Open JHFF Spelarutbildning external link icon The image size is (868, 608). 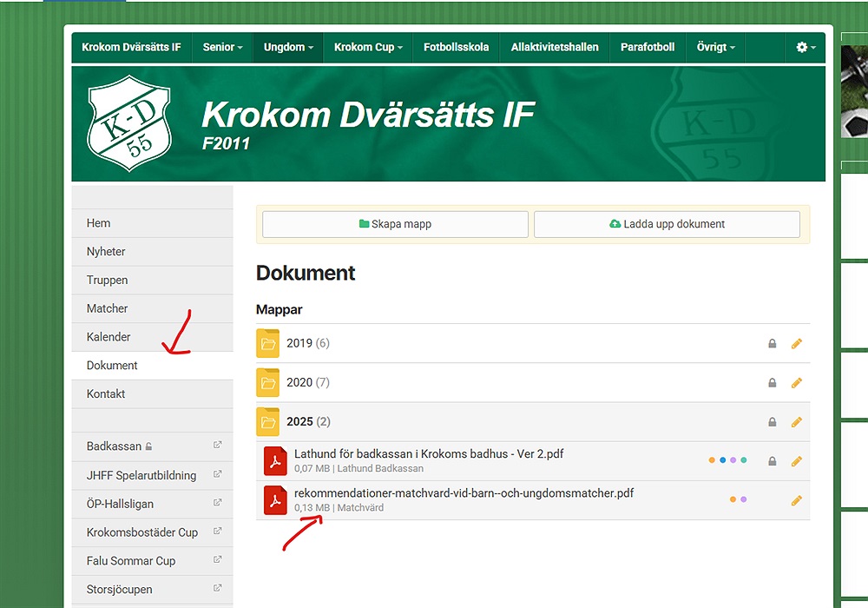pyautogui.click(x=218, y=474)
